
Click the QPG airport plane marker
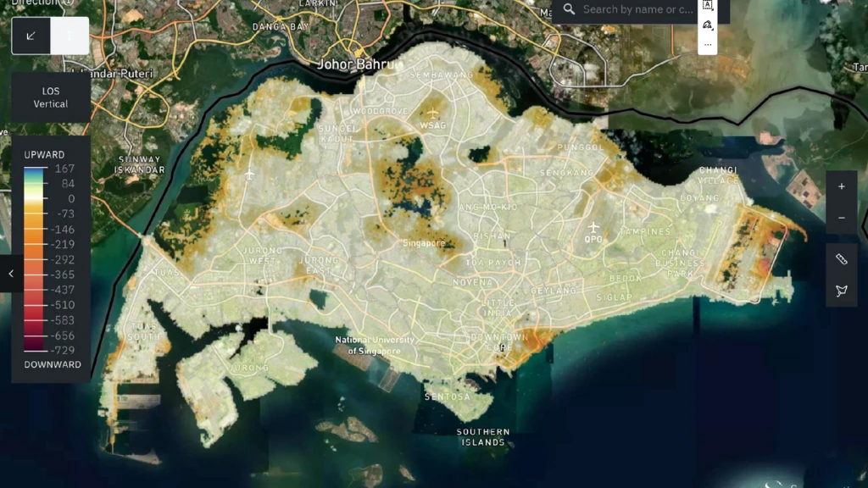tap(593, 227)
